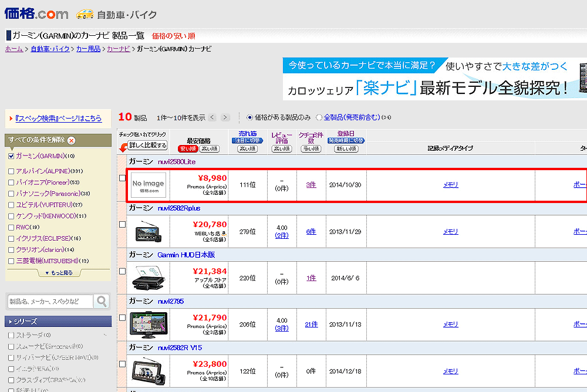Open the カー用品 breadcrumb link
The width and height of the screenshot is (587, 392).
pos(89,49)
